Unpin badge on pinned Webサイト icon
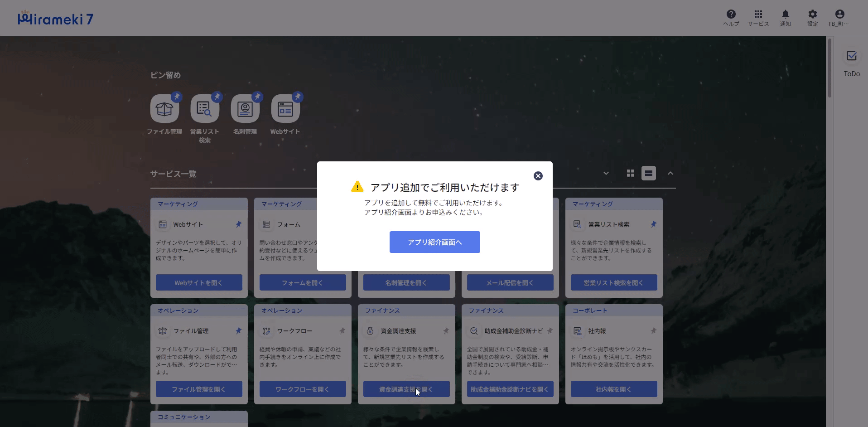Screen dimensions: 868x427 click(298, 97)
